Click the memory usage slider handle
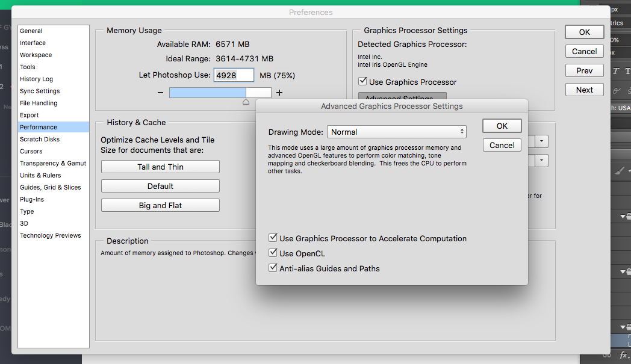631x364 pixels. pos(246,101)
